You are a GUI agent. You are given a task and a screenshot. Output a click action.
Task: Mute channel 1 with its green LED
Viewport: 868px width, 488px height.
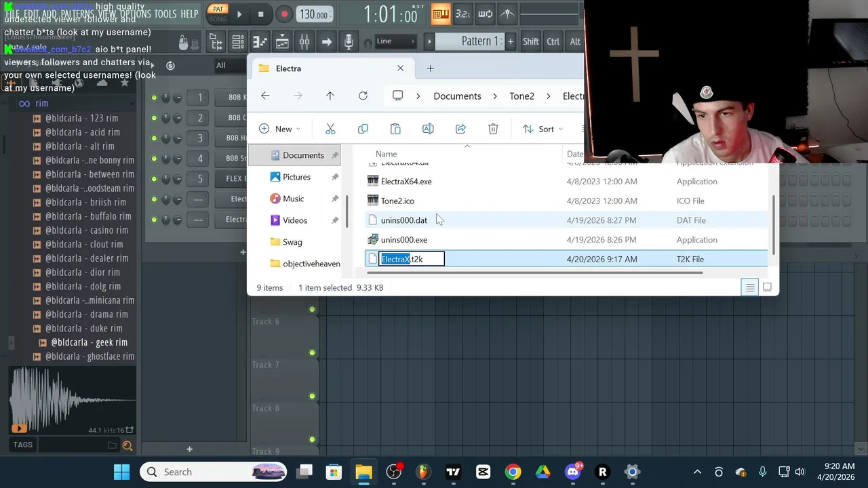click(x=154, y=98)
